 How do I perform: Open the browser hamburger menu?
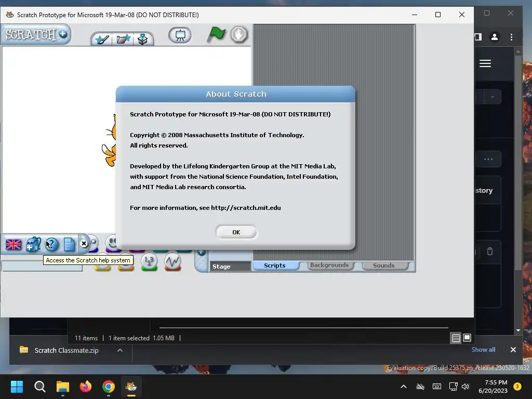485,63
